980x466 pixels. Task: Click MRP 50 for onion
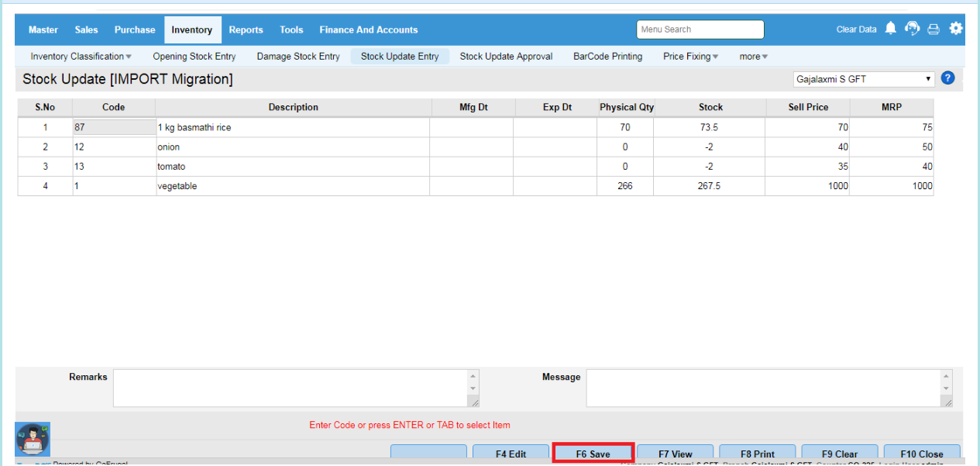click(892, 147)
